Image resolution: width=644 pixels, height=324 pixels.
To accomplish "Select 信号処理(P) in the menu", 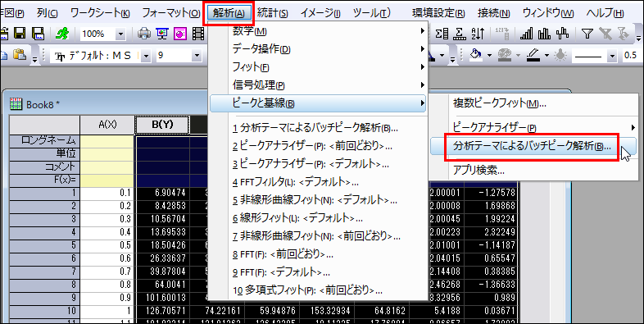I will tap(318, 85).
